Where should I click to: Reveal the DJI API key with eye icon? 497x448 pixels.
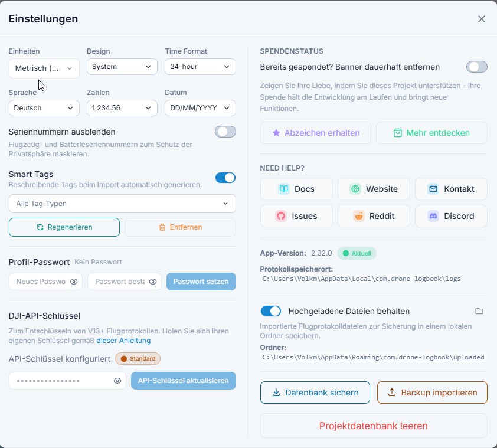(x=117, y=381)
